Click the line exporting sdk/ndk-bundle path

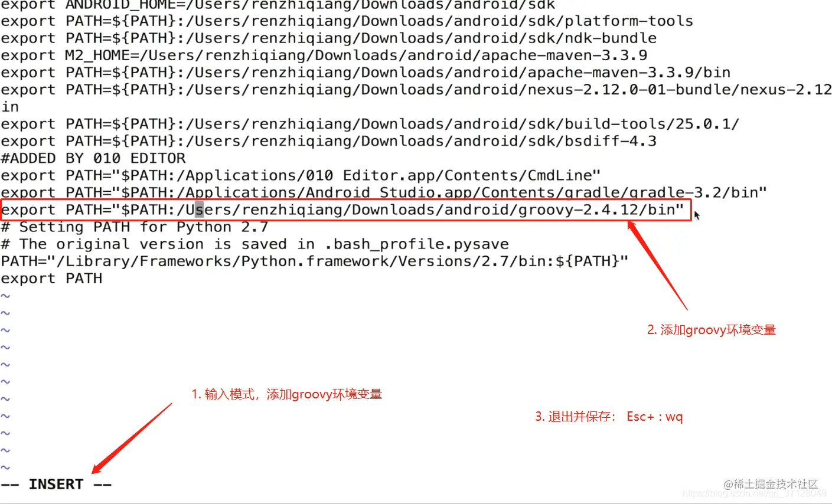pos(328,38)
